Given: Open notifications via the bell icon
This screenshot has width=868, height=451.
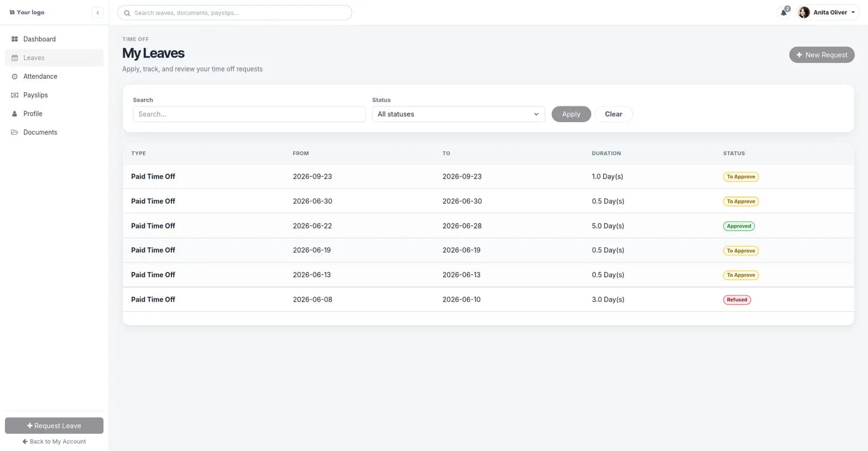Looking at the screenshot, I should pyautogui.click(x=784, y=12).
